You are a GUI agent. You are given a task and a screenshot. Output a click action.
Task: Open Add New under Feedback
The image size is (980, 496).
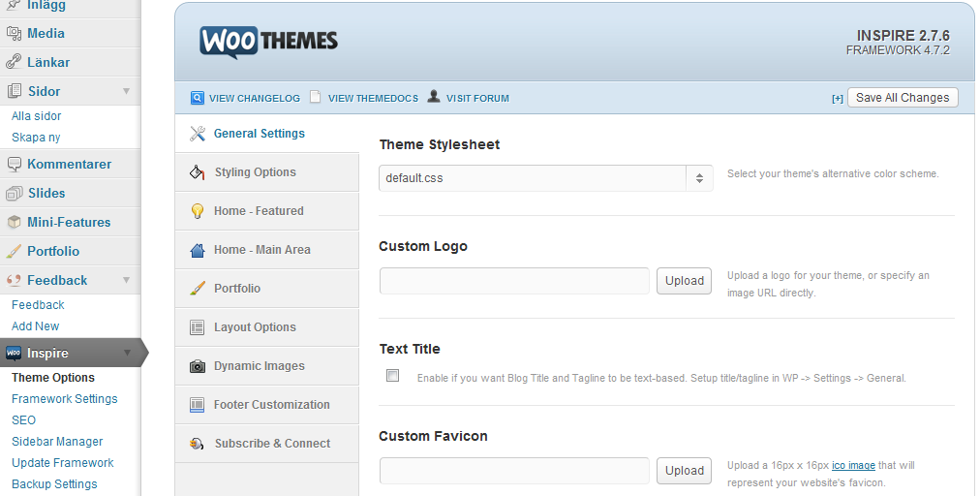35,325
